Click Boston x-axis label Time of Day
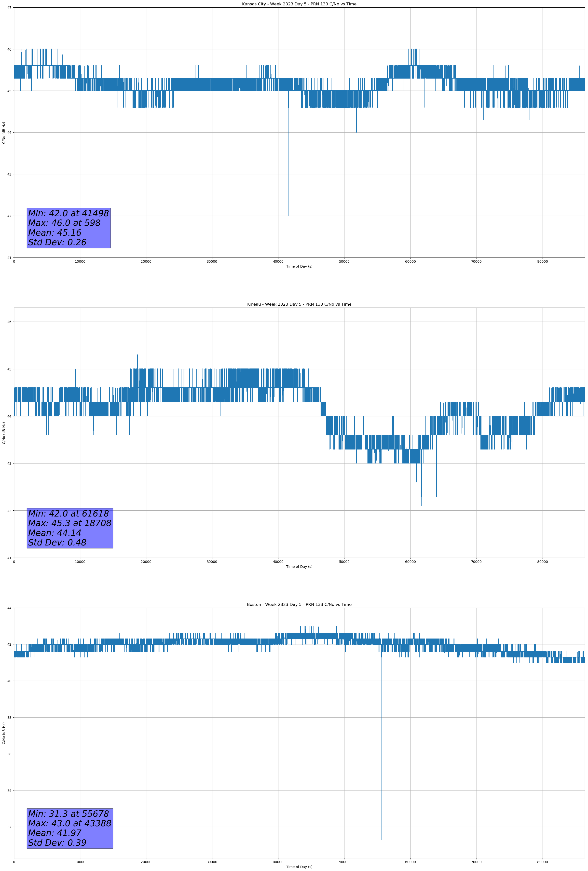The image size is (588, 871). [x=299, y=867]
